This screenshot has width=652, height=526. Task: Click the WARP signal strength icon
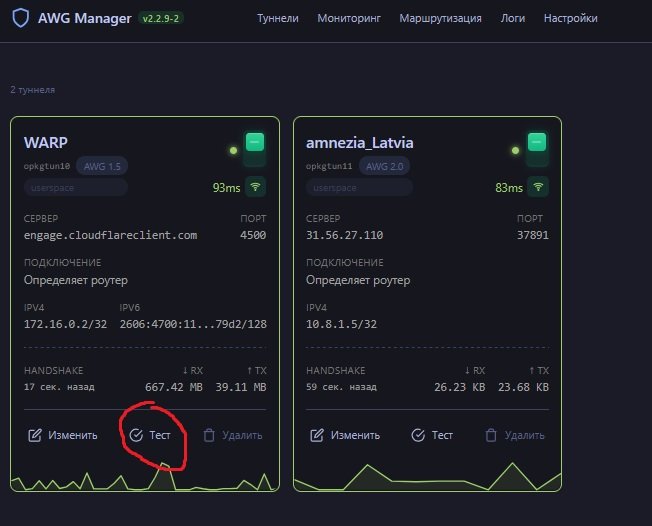255,186
